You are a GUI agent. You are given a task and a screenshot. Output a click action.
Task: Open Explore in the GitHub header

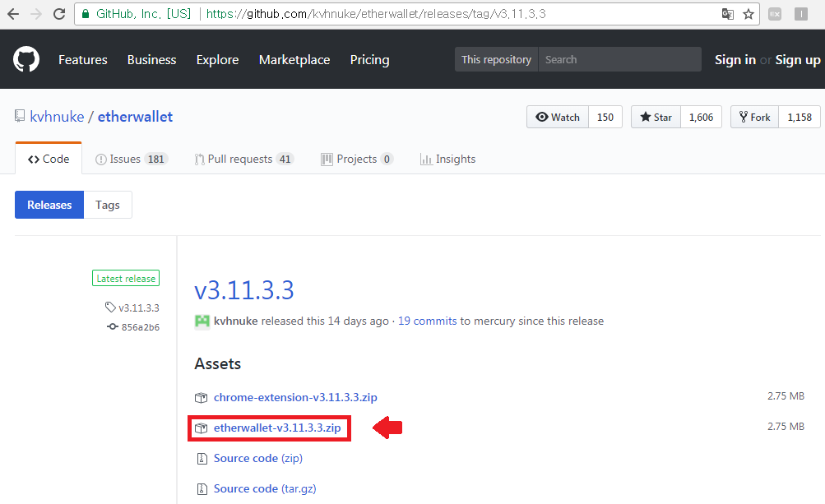[x=217, y=60]
